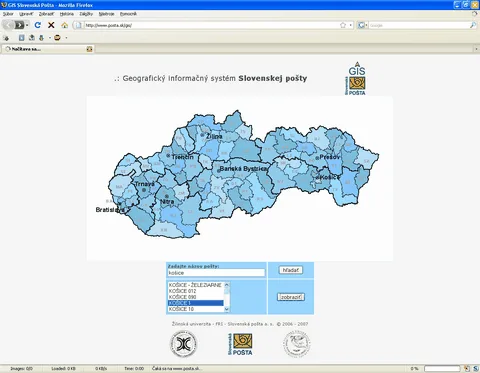Click the listbox scroll-up arrow
The image size is (480, 373).
(x=227, y=285)
